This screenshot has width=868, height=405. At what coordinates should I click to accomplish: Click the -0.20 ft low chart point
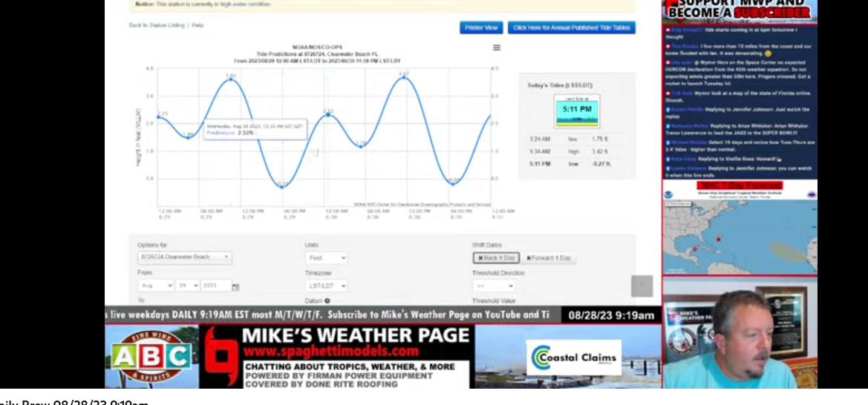tap(454, 184)
